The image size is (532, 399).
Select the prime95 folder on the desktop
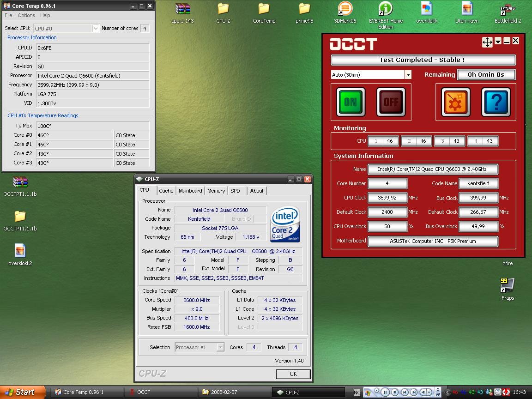pyautogui.click(x=304, y=13)
